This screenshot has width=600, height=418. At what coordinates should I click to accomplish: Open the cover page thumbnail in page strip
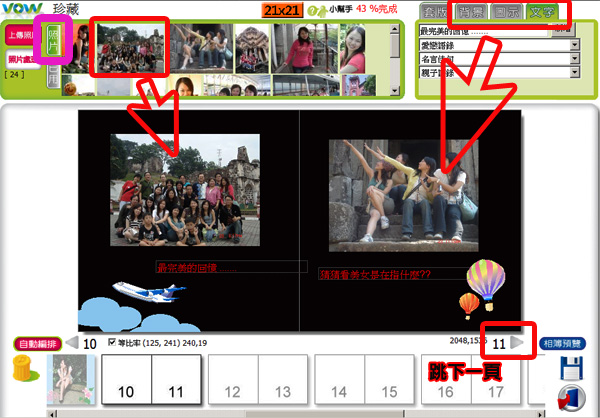(71, 379)
